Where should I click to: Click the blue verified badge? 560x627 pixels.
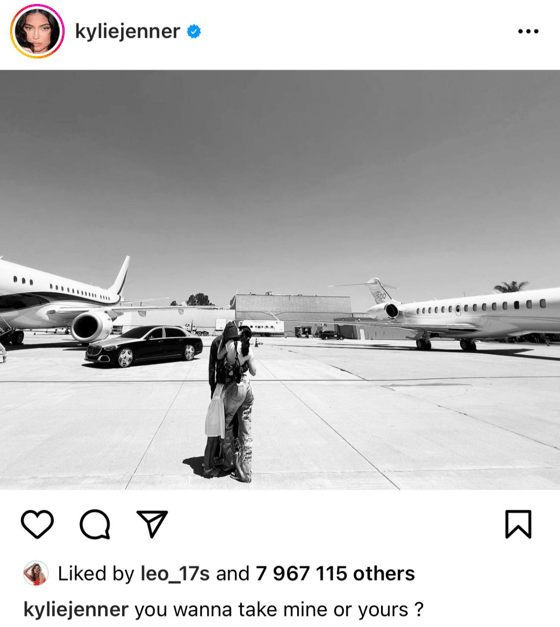tap(194, 31)
